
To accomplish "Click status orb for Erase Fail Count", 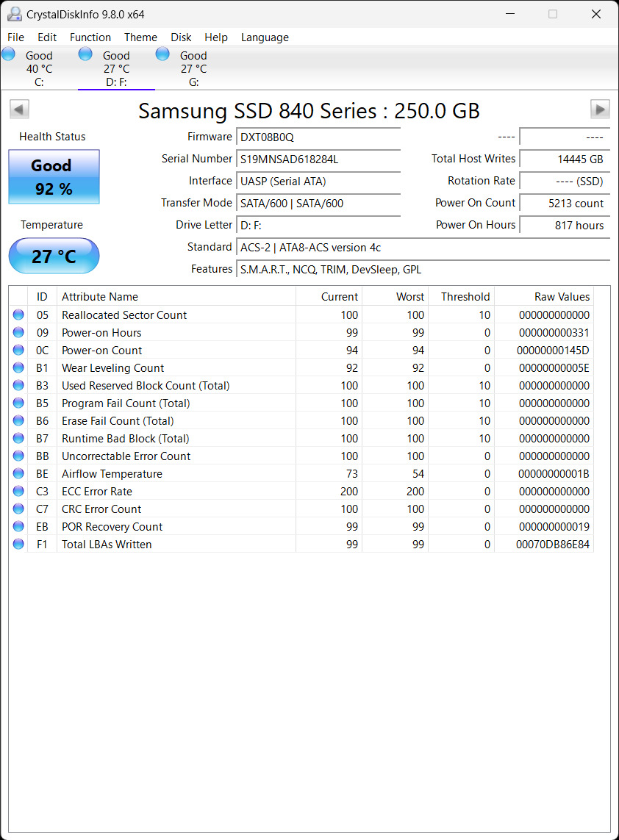I will point(18,420).
